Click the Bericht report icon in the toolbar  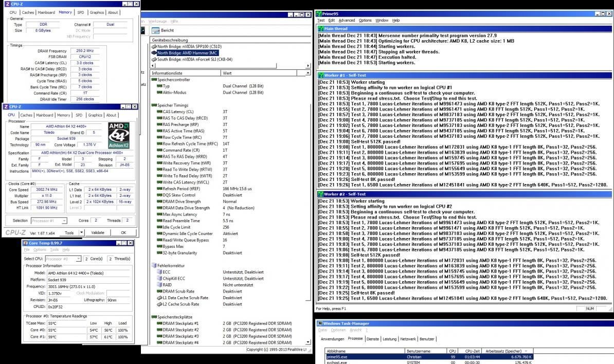point(155,30)
